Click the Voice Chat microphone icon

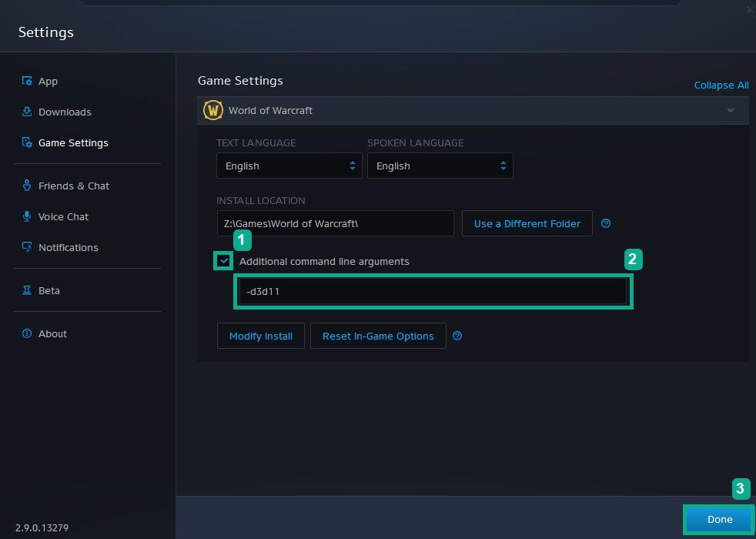pyautogui.click(x=27, y=216)
